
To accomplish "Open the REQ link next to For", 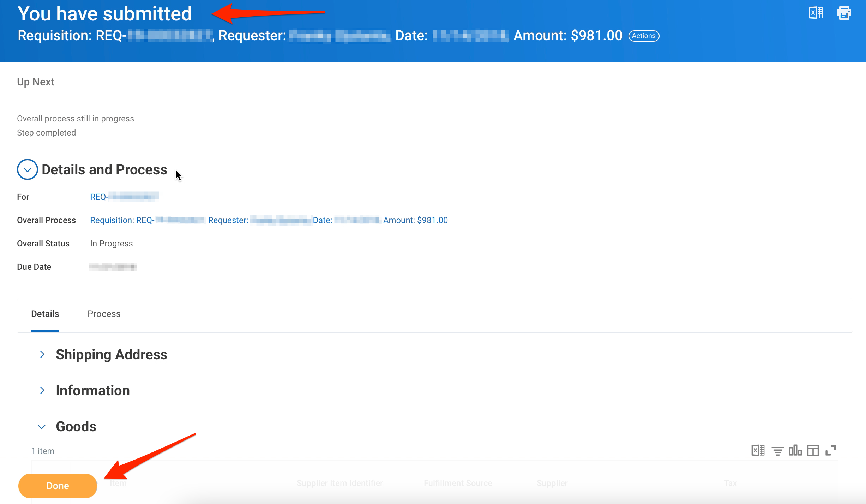I will point(124,197).
